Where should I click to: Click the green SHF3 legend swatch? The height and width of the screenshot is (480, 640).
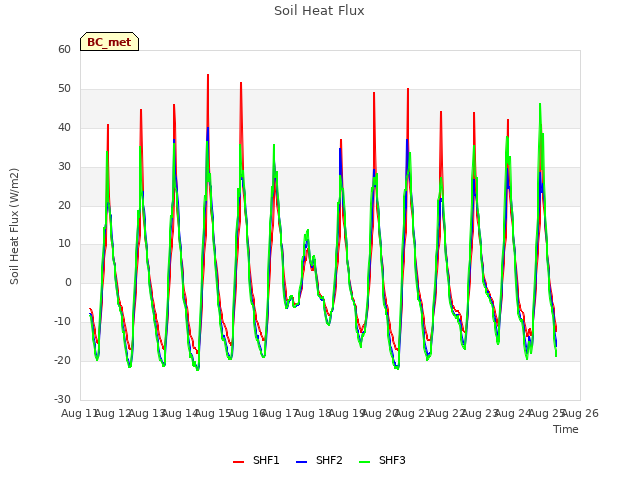pyautogui.click(x=364, y=462)
